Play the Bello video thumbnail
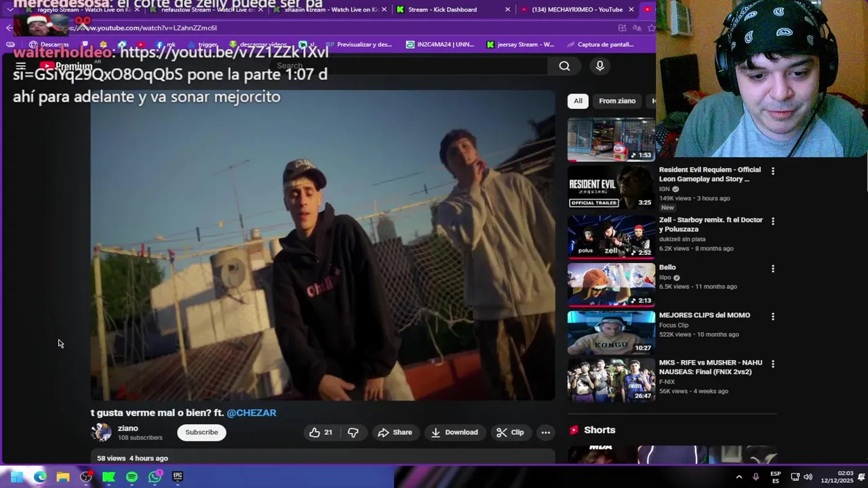Image resolution: width=868 pixels, height=488 pixels. (611, 285)
